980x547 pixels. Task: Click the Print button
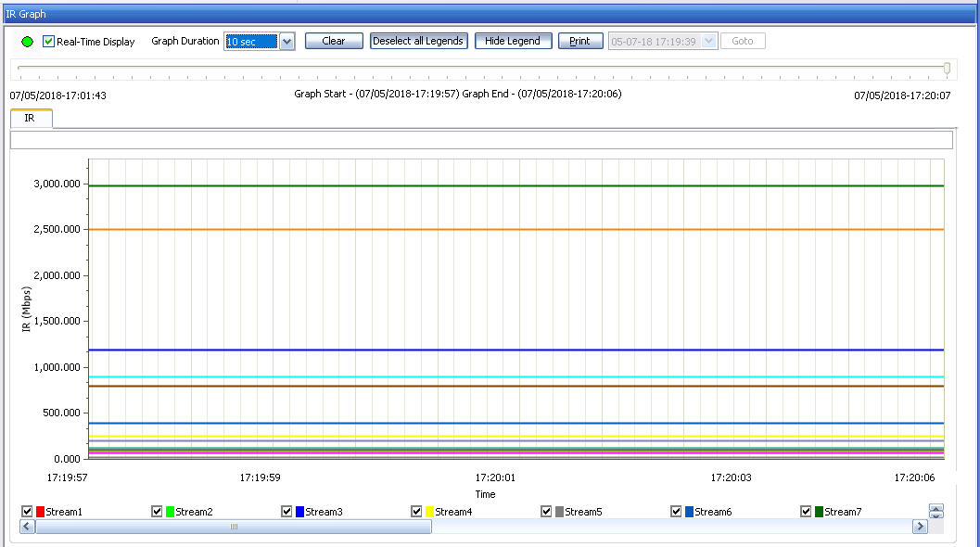(580, 42)
